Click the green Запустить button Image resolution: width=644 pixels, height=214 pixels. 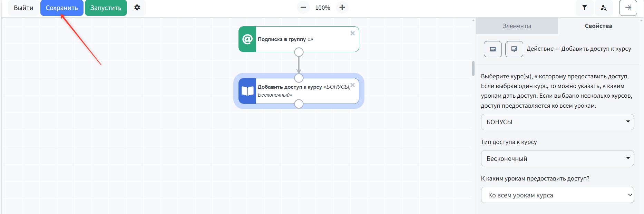pyautogui.click(x=106, y=8)
